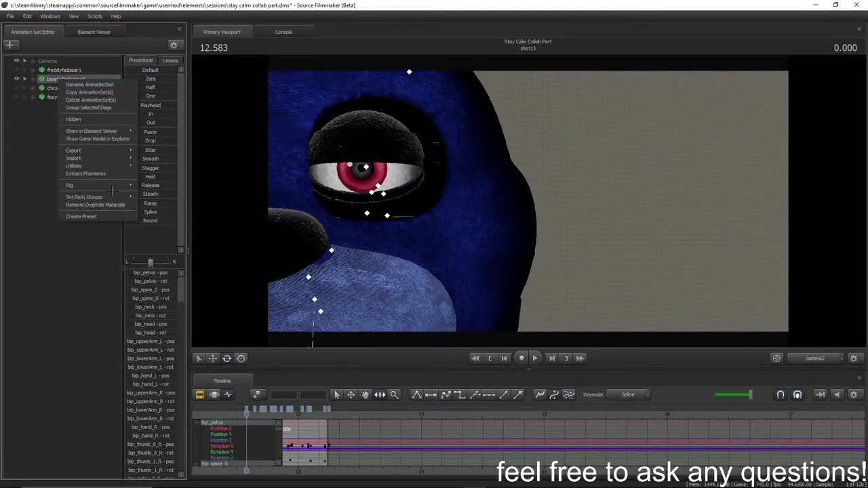Image resolution: width=868 pixels, height=488 pixels.
Task: Open the File menu
Action: click(x=10, y=16)
